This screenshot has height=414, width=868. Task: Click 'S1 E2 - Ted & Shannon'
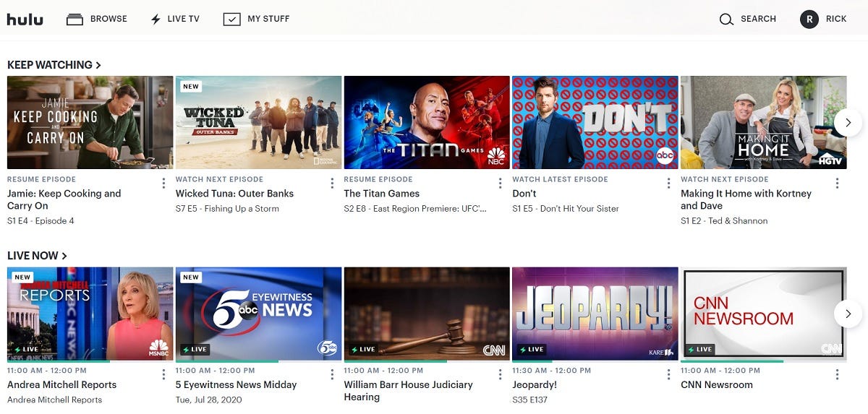(x=724, y=221)
